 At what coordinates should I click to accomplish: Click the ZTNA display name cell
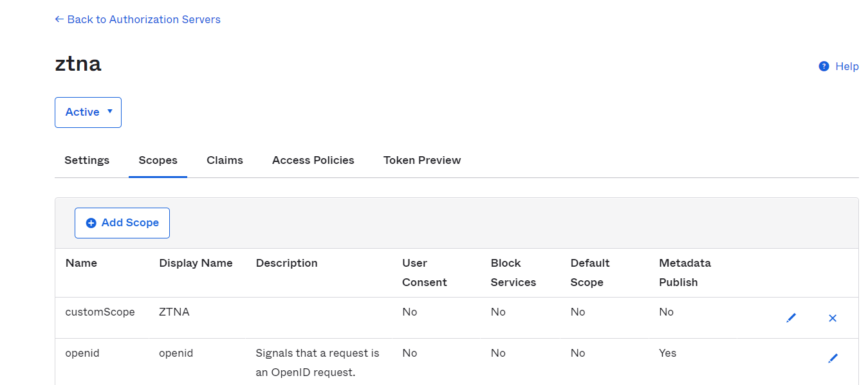(x=174, y=312)
